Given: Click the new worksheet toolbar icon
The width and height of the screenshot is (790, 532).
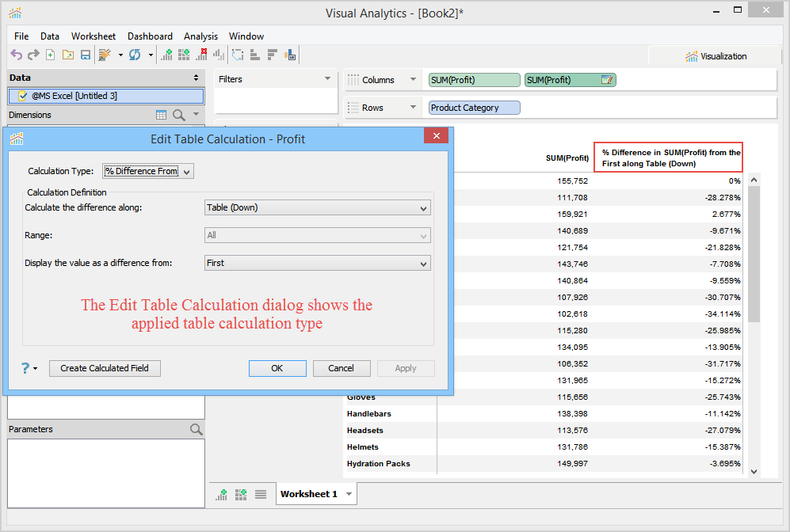Looking at the screenshot, I should 166,55.
